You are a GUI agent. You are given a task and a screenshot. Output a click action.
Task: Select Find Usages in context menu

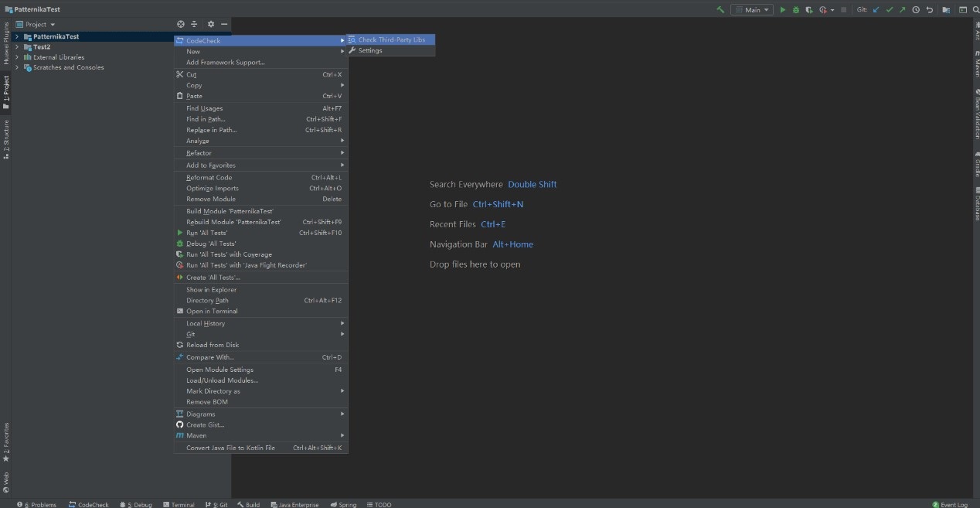(261, 109)
